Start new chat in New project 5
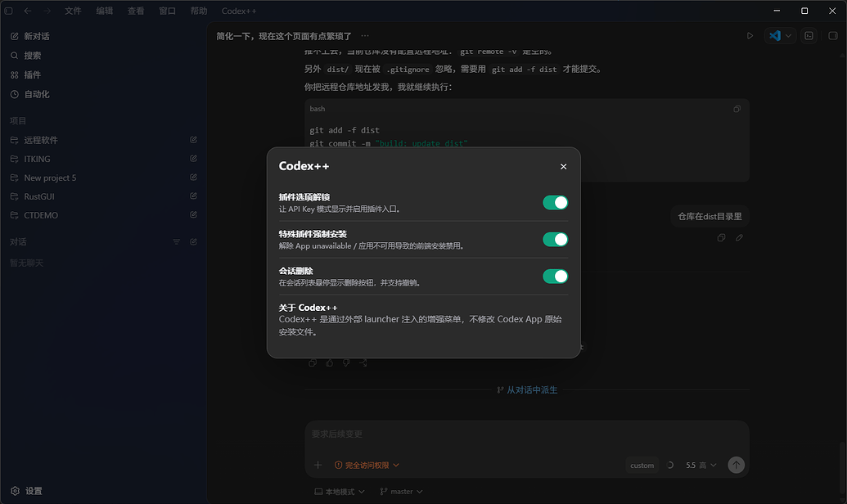This screenshot has height=504, width=847. pos(193,178)
